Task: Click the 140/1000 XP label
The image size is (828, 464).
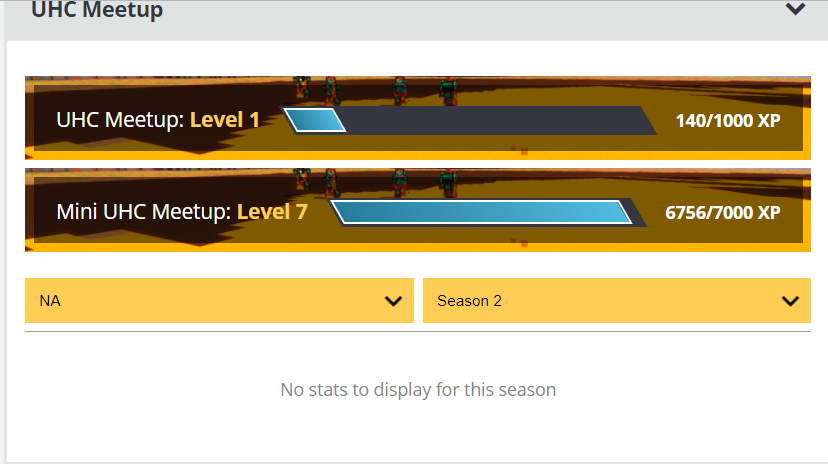Action: (728, 121)
